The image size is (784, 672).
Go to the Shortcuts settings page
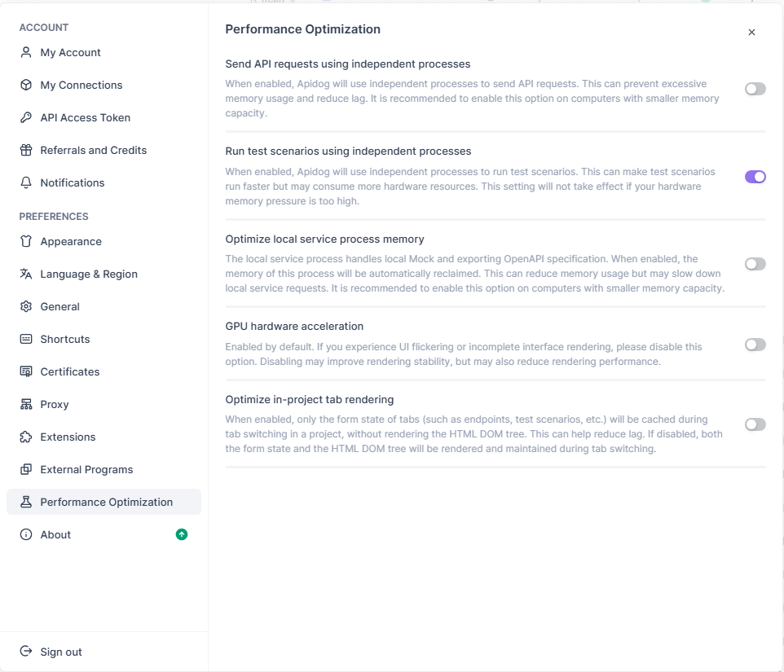64,339
